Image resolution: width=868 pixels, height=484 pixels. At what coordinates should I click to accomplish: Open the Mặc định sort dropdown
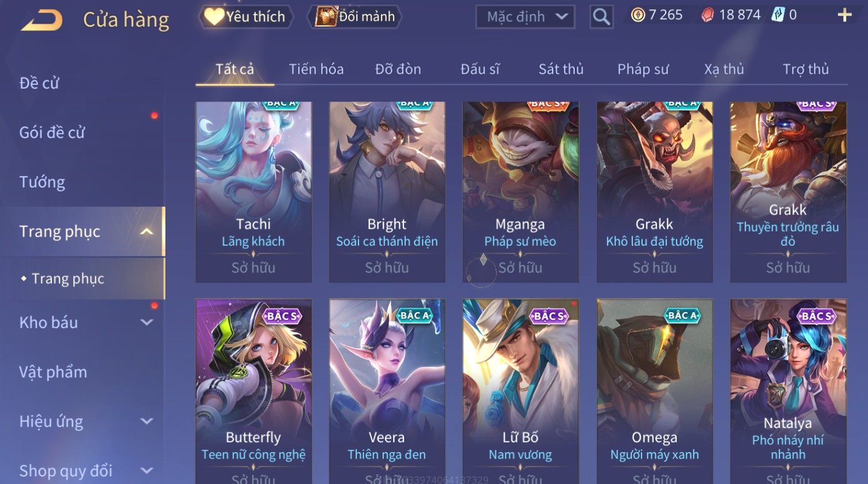525,17
